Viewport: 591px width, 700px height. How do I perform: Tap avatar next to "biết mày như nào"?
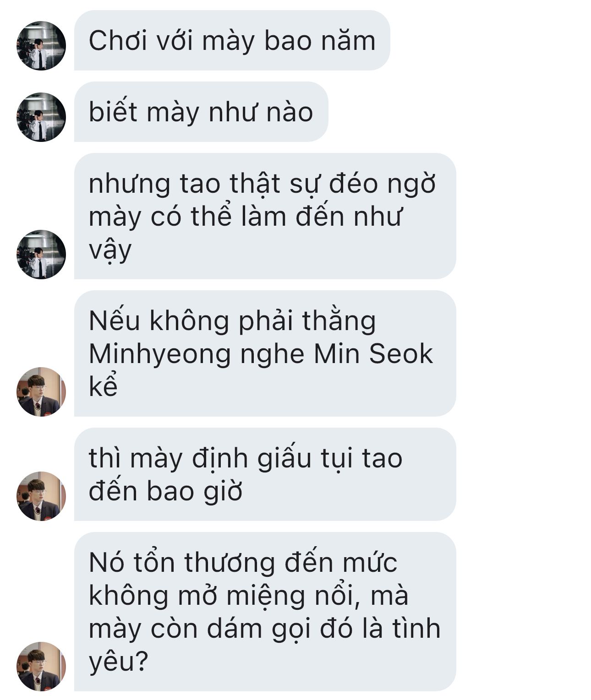click(41, 117)
